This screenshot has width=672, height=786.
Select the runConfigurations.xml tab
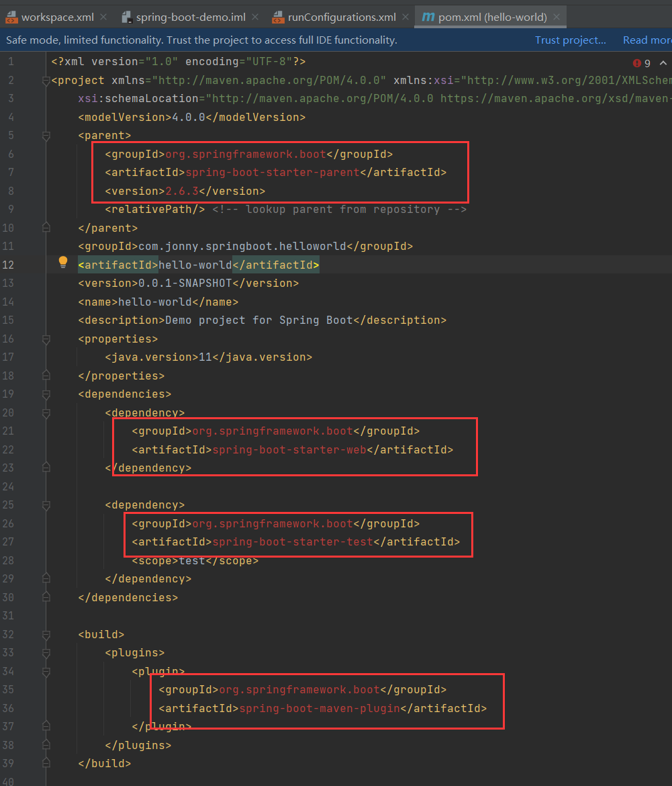click(342, 17)
